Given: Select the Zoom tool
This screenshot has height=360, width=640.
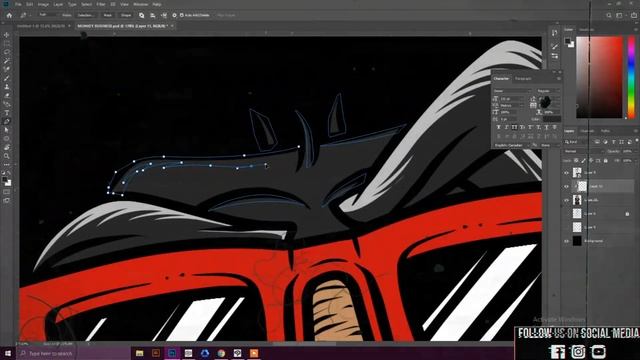Looking at the screenshot, I should [x=7, y=156].
